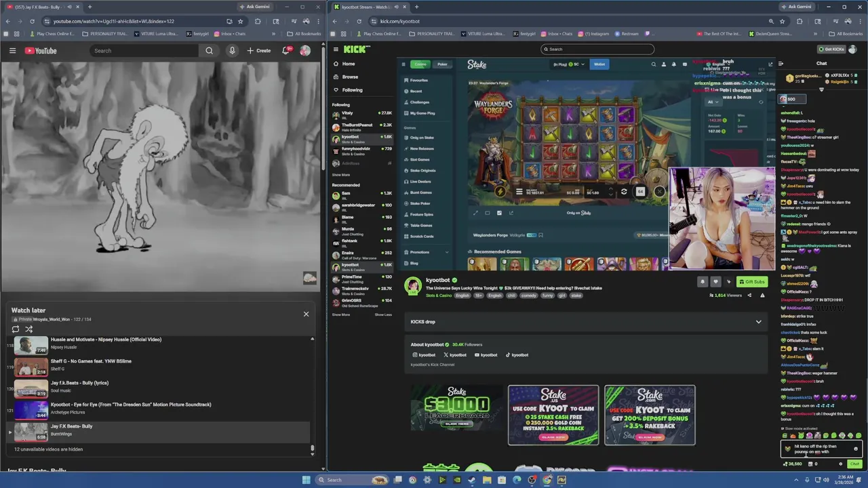Select Trainwreckstv recommended channel
Screen dimensions: 868x488
361,289
